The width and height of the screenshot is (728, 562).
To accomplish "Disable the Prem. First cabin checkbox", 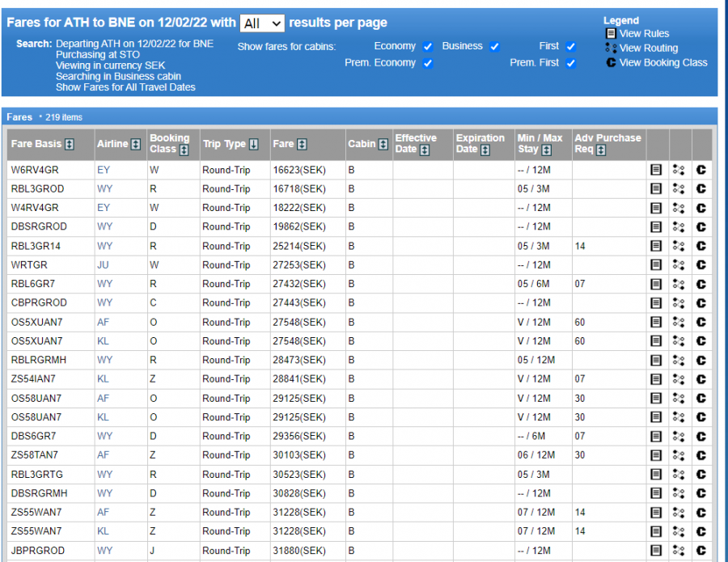I will [570, 63].
